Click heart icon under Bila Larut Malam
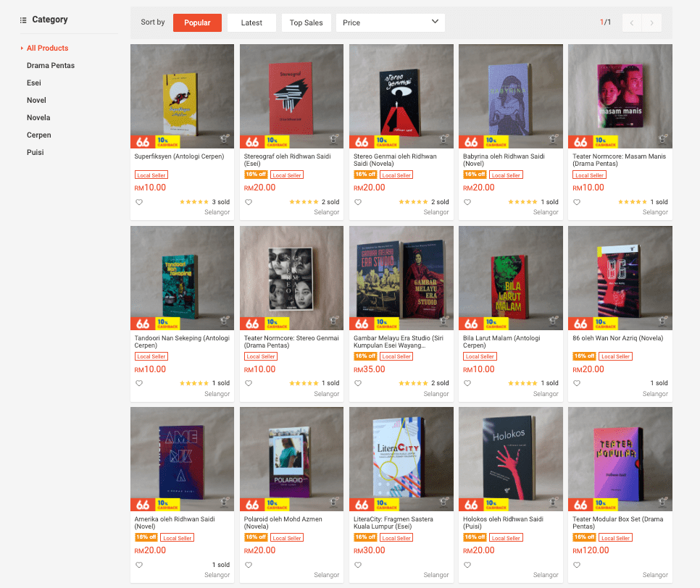700x588 pixels. tap(467, 383)
